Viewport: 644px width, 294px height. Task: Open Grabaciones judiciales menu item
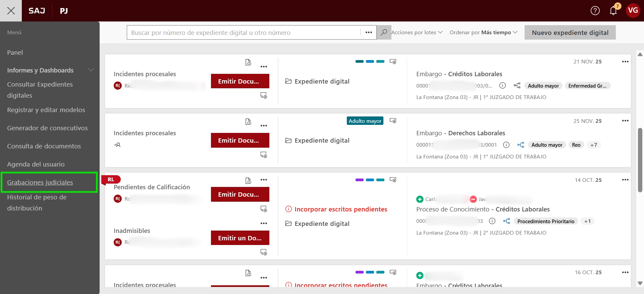point(40,182)
